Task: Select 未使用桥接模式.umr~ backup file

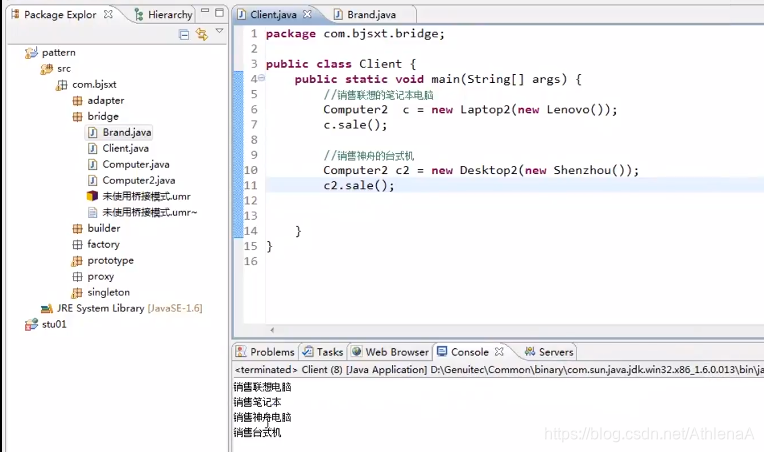Action: pyautogui.click(x=150, y=212)
